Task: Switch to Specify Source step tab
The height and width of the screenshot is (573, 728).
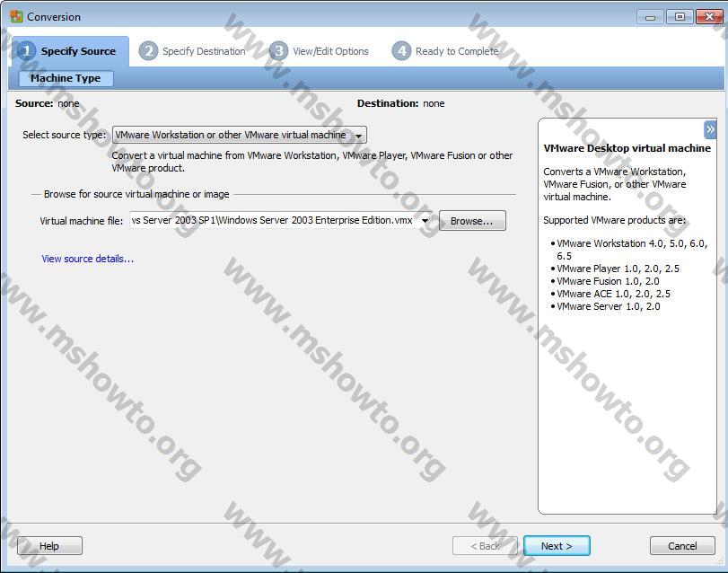Action: [x=71, y=51]
